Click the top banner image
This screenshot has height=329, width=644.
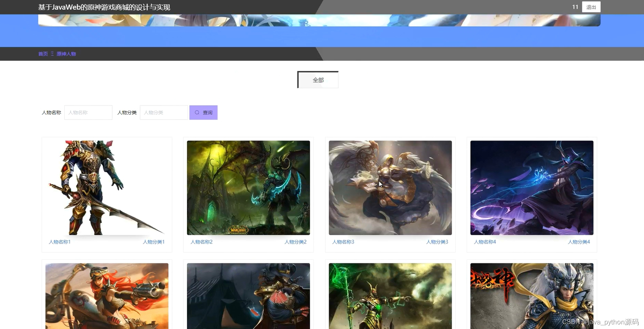pos(319,20)
